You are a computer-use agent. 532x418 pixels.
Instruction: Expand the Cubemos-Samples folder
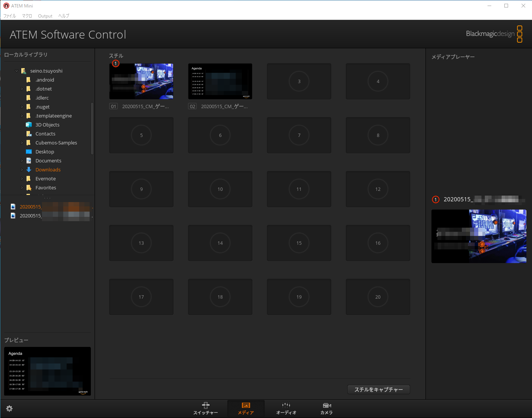tap(22, 143)
